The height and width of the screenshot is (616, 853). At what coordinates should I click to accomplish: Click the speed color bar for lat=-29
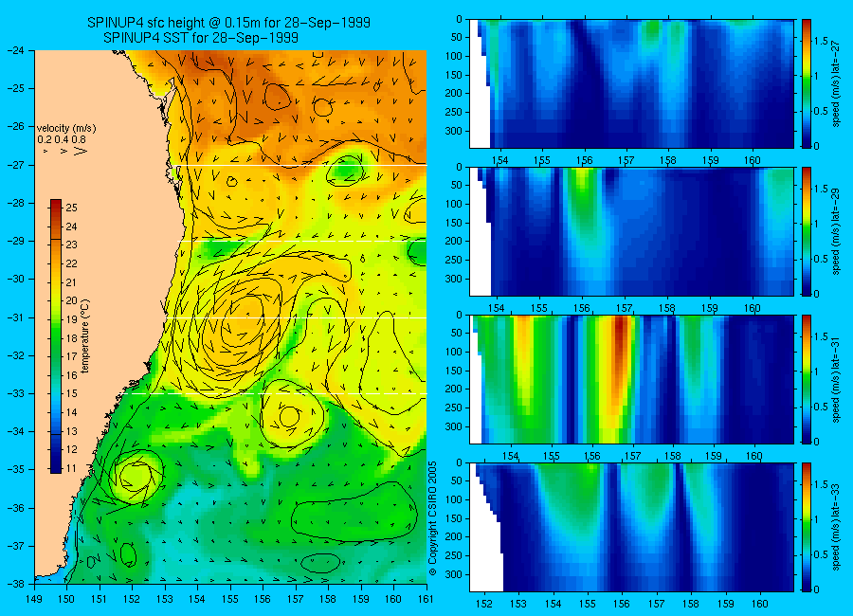[807, 231]
